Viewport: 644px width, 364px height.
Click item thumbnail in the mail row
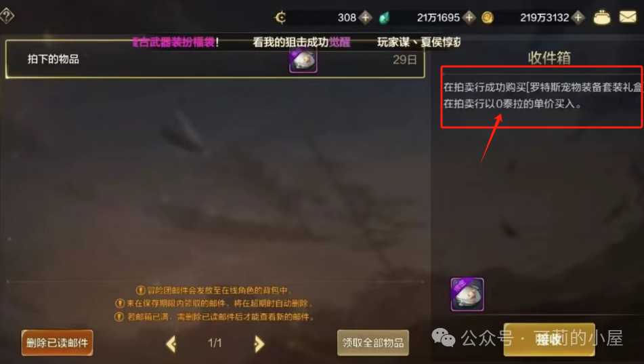point(303,60)
